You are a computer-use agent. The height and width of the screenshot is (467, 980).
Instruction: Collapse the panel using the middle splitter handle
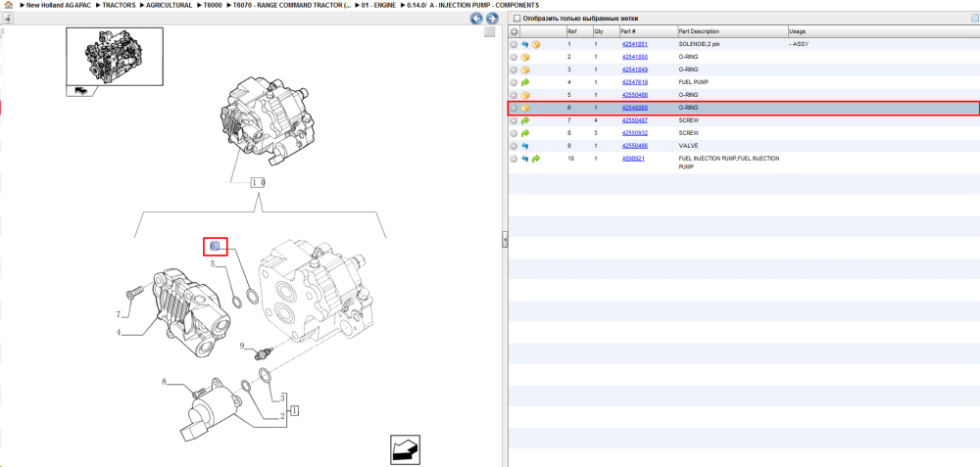click(505, 239)
